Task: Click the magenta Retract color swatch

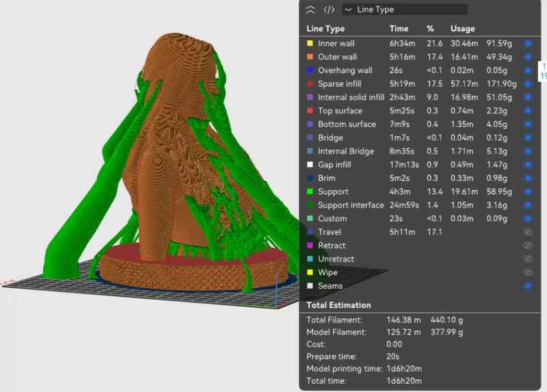Action: pyautogui.click(x=310, y=245)
